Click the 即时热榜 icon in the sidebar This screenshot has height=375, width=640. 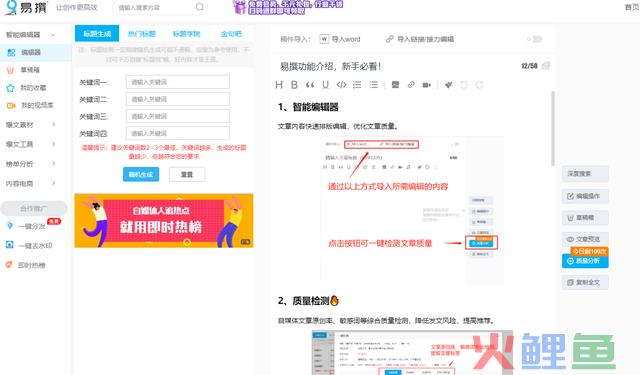point(9,264)
